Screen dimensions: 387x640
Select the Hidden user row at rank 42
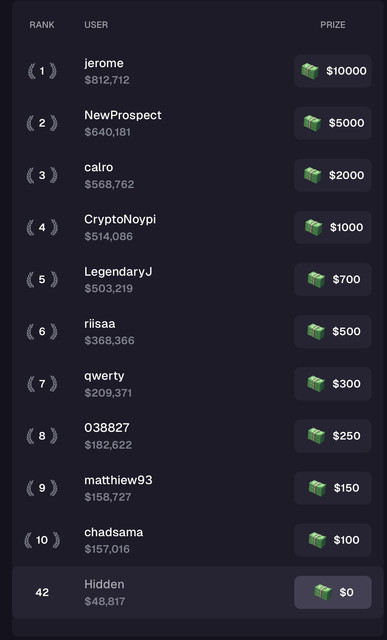pyautogui.click(x=198, y=592)
